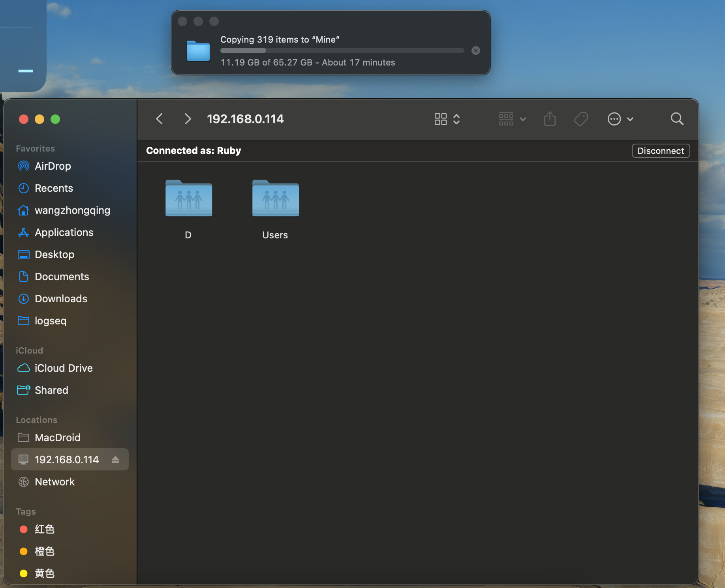Select the red 红色 tag
The image size is (725, 588).
(x=70, y=529)
